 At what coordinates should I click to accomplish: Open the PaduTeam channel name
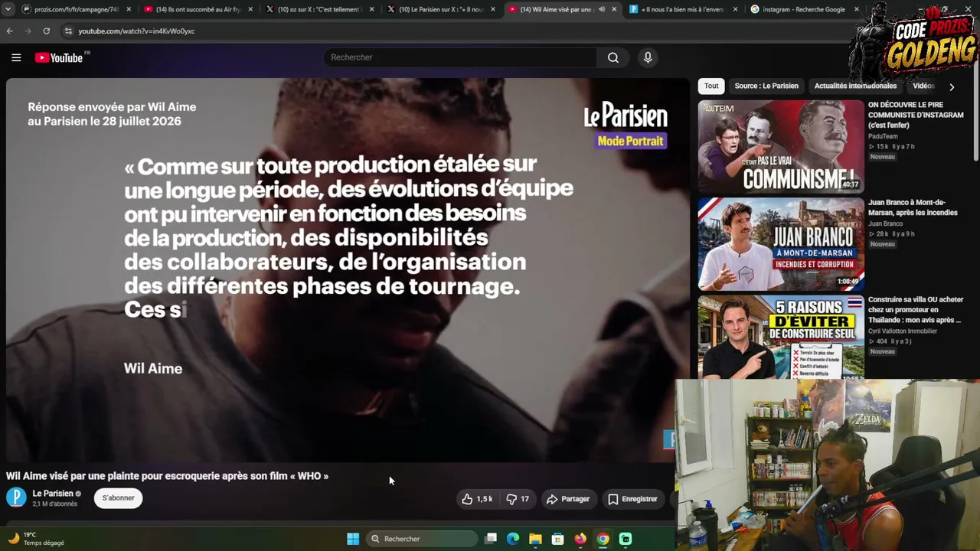coord(883,136)
